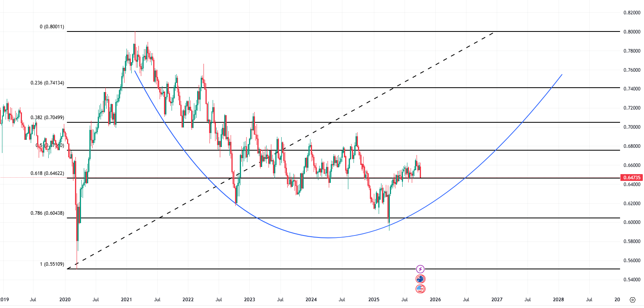
Task: Open the US flag economic event marker
Action: tap(420, 289)
